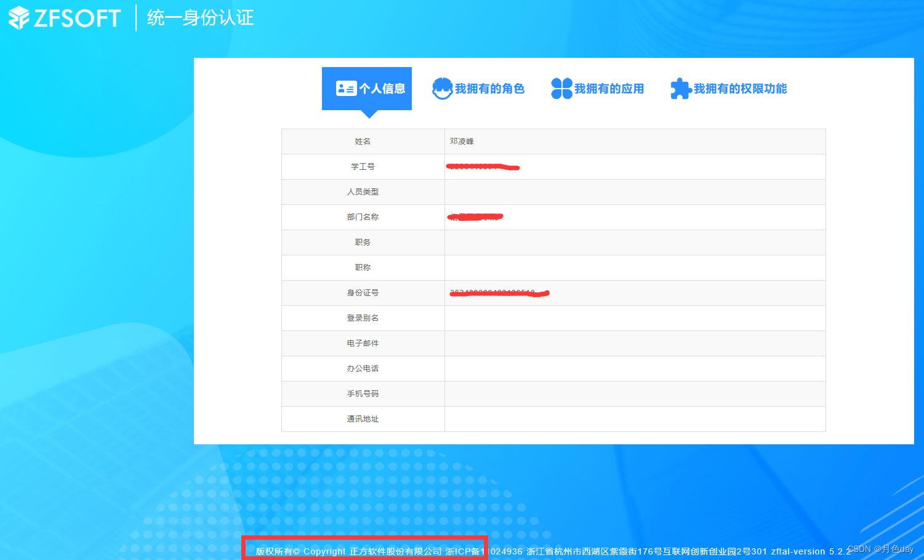924x560 pixels.
Task: Click the ID card icon in 个人信息 tab
Action: click(346, 89)
